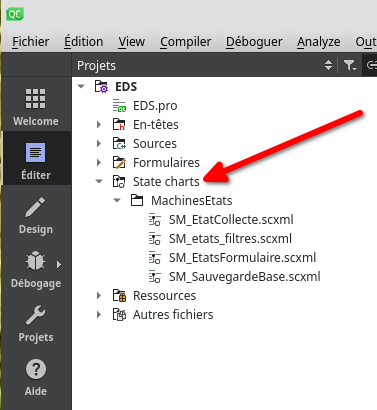Click the EDS project folder icon
The image size is (377, 410).
click(x=101, y=87)
